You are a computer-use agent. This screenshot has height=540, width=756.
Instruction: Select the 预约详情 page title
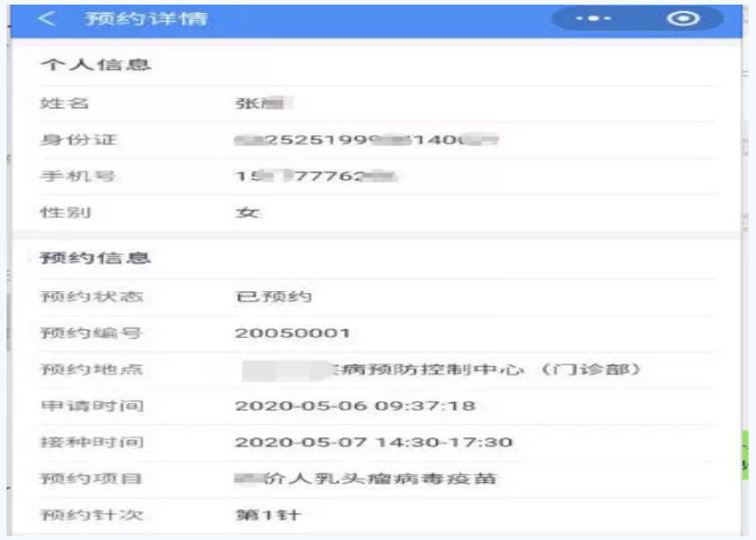pyautogui.click(x=146, y=18)
